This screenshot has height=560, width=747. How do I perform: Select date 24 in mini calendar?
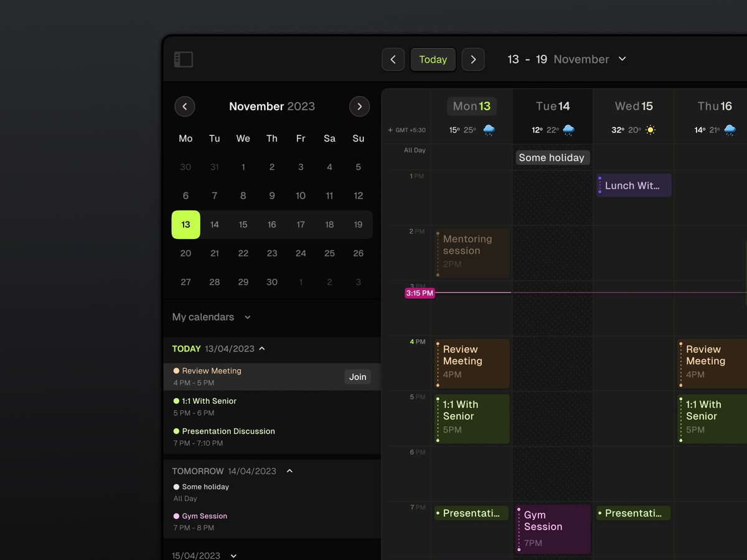tap(301, 253)
